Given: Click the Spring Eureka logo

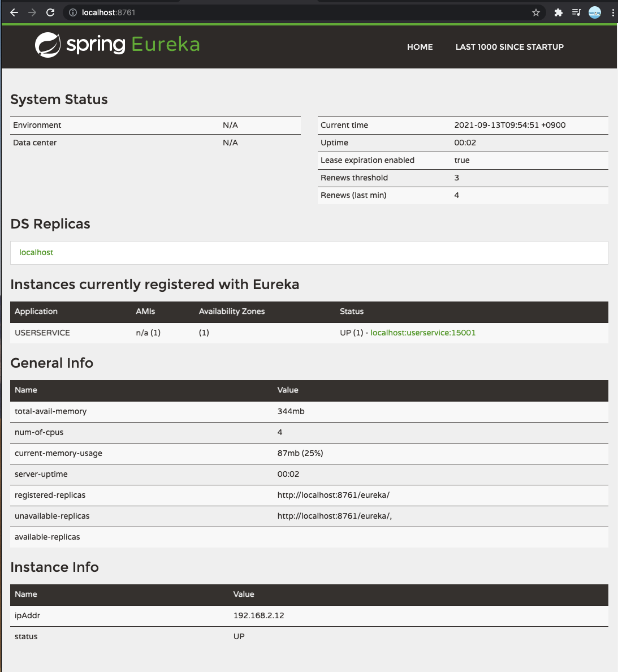Looking at the screenshot, I should coord(118,45).
